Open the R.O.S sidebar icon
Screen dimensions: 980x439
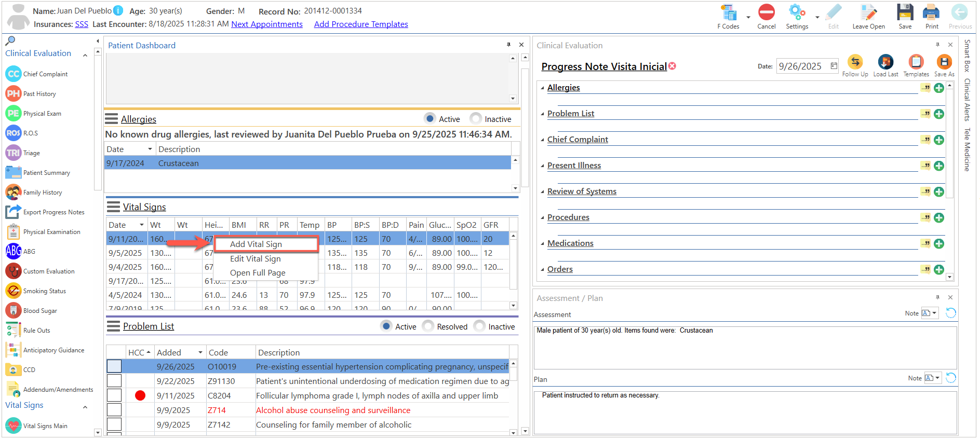pyautogui.click(x=14, y=133)
